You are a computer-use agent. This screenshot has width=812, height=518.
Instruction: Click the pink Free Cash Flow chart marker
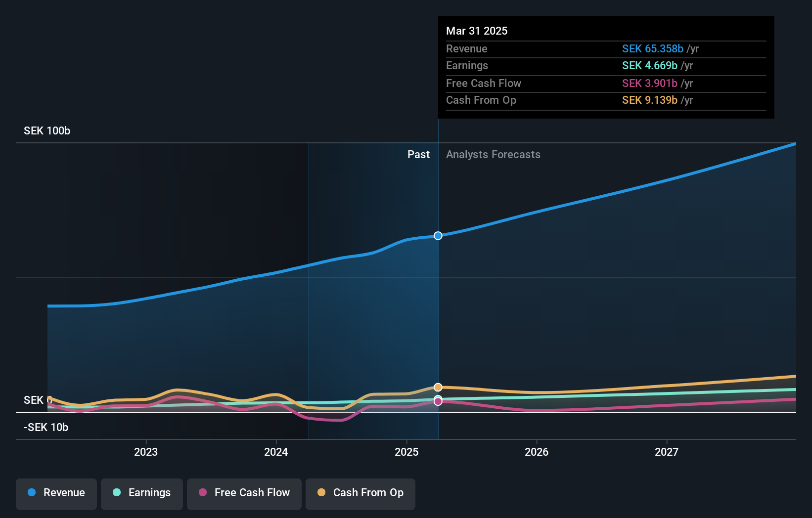point(438,401)
